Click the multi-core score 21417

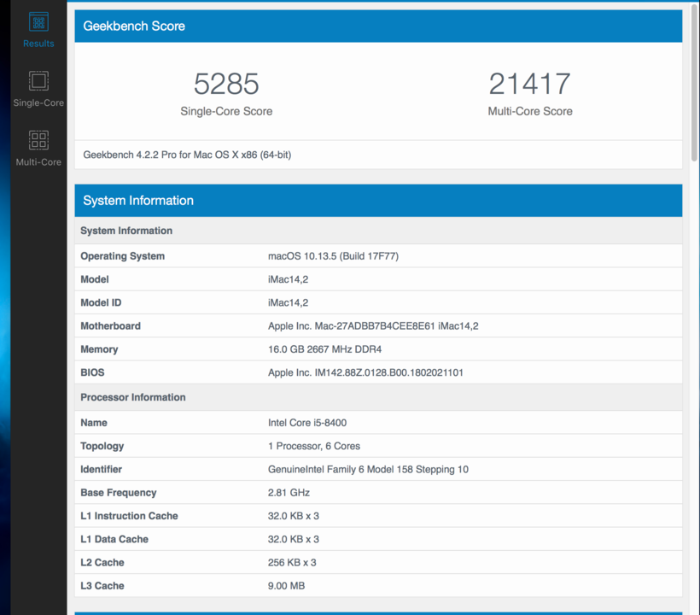(x=530, y=84)
